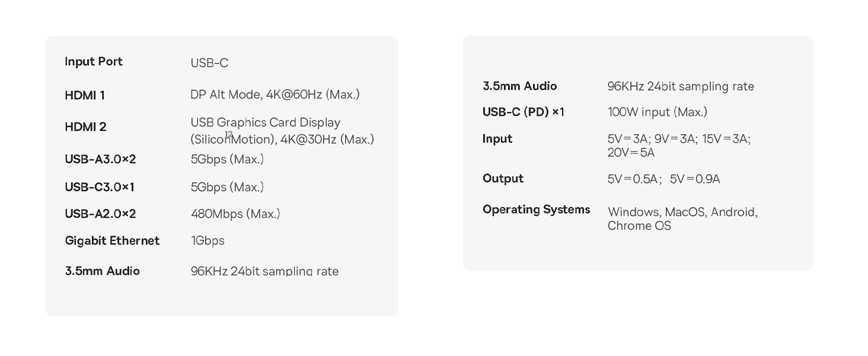Click the USB-A2.0×2 label
This screenshot has width=868, height=356.
coord(100,214)
